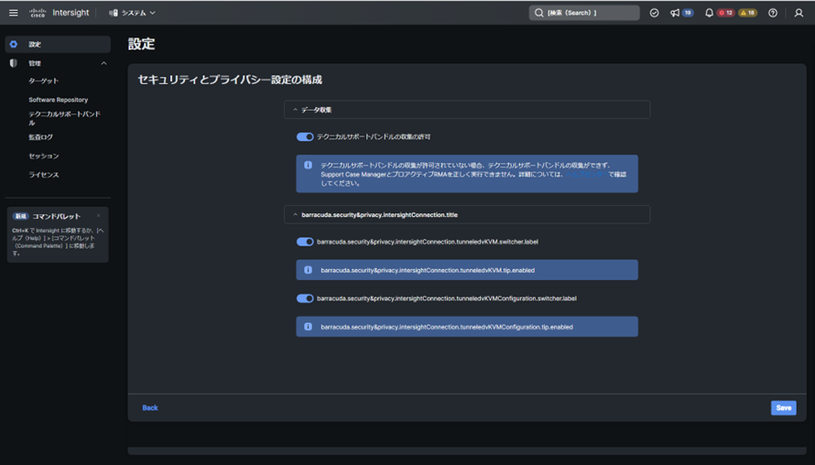815x465 pixels.
Task: Open the notifications bell icon
Action: tap(709, 13)
